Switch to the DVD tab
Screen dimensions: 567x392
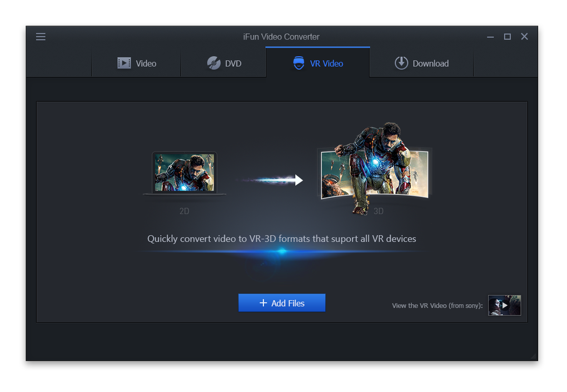223,63
